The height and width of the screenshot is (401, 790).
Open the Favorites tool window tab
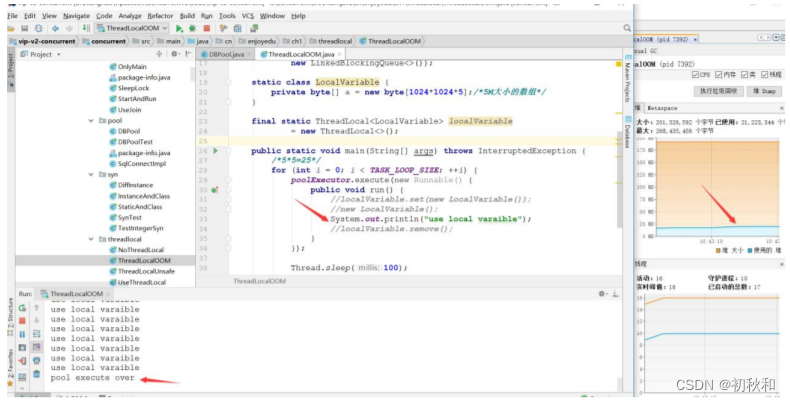click(11, 367)
